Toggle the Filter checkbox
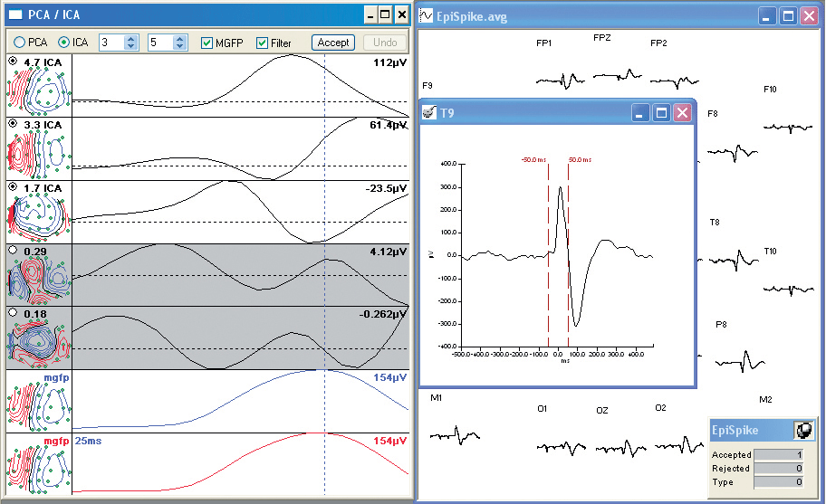Screen dimensions: 826x504 pos(263,43)
